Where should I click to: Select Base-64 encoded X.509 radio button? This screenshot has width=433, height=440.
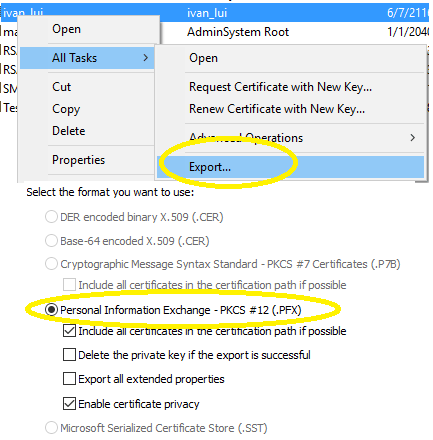pos(51,241)
